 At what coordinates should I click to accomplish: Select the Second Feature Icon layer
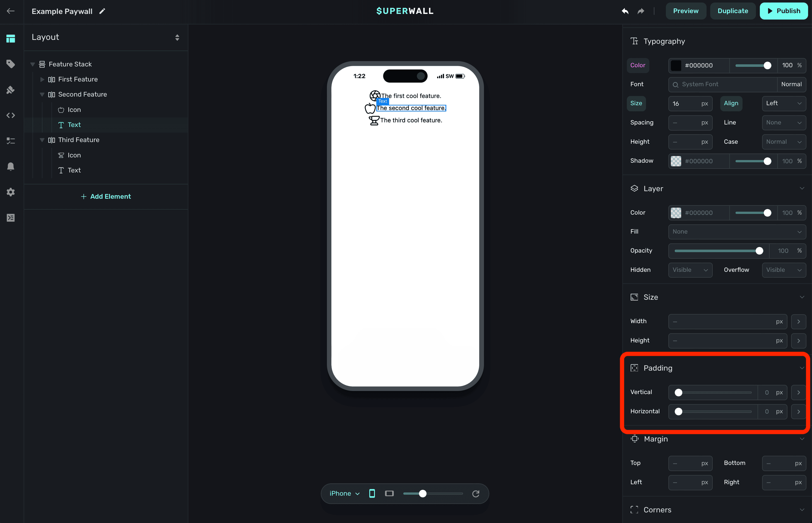(74, 110)
